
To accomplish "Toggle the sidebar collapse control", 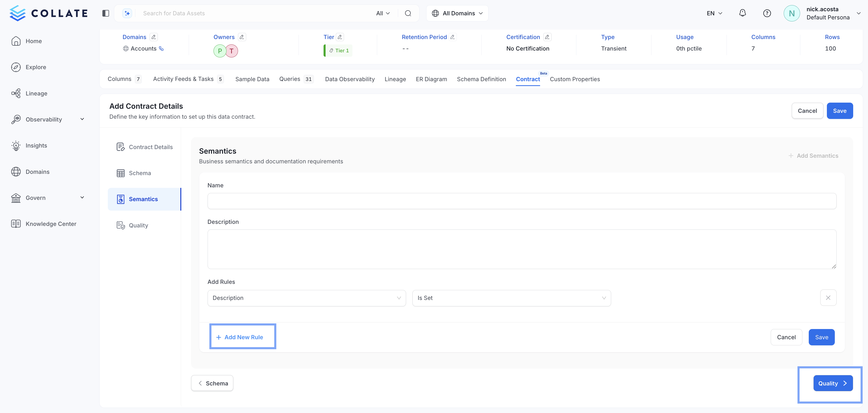I will pyautogui.click(x=105, y=13).
